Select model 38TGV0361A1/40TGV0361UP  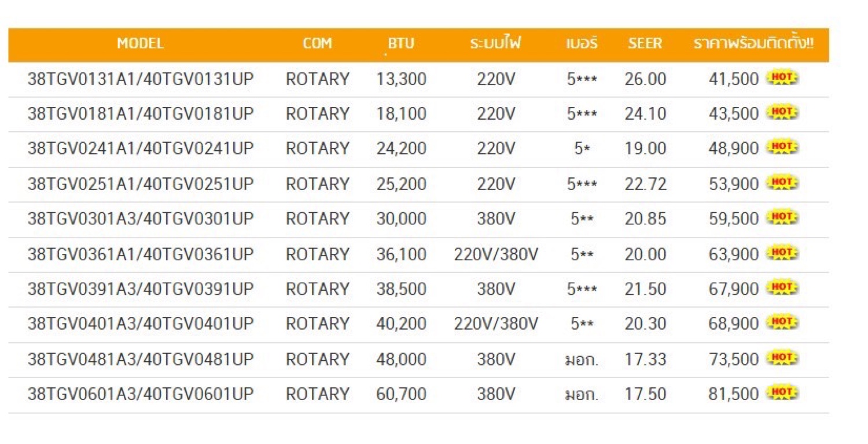click(x=141, y=254)
